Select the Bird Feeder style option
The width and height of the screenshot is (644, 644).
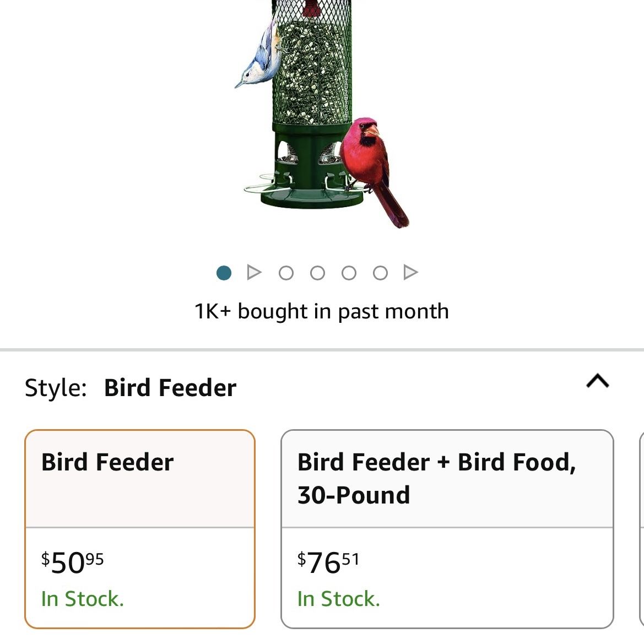point(140,529)
